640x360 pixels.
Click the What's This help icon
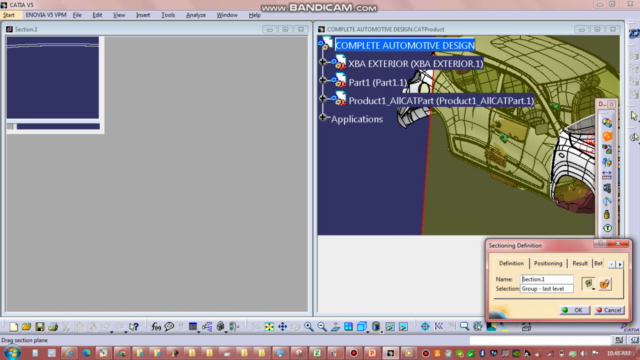pos(134,327)
